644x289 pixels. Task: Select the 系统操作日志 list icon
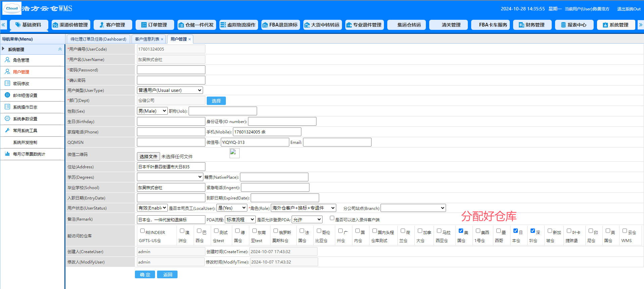tap(7, 107)
